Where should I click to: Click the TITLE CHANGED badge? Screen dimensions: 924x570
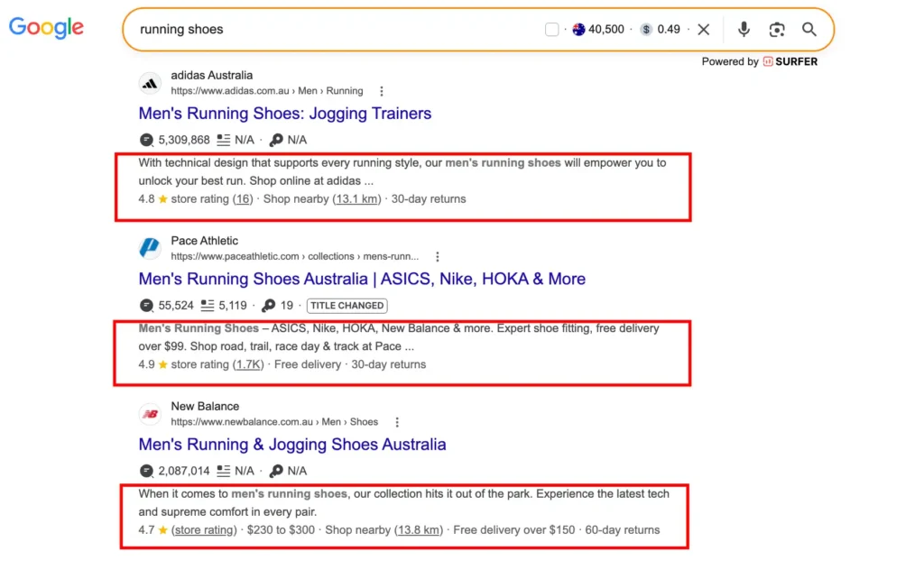[347, 306]
